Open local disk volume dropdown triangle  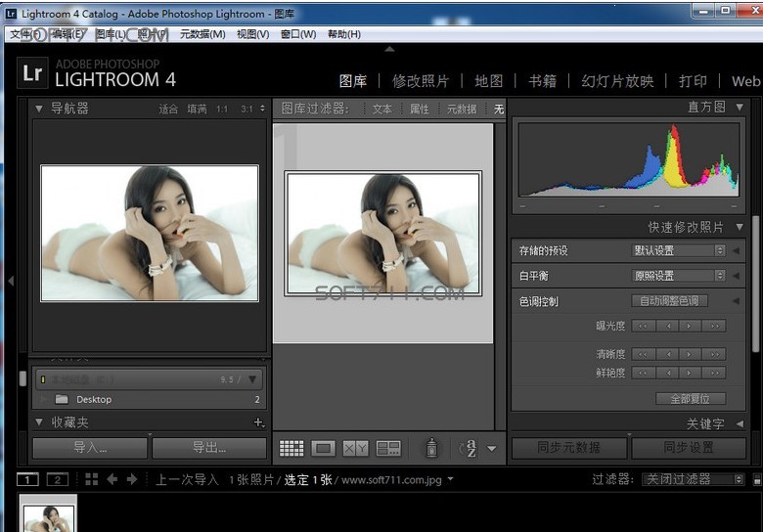tap(252, 378)
